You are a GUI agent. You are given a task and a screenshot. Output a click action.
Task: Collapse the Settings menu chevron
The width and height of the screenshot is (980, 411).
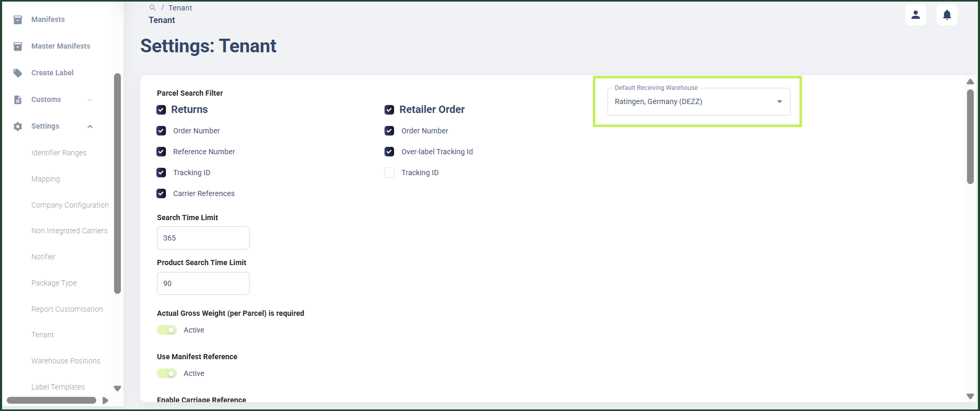90,127
